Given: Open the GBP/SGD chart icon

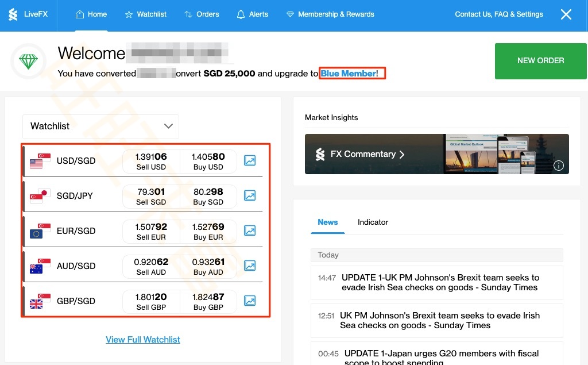Looking at the screenshot, I should coord(250,301).
